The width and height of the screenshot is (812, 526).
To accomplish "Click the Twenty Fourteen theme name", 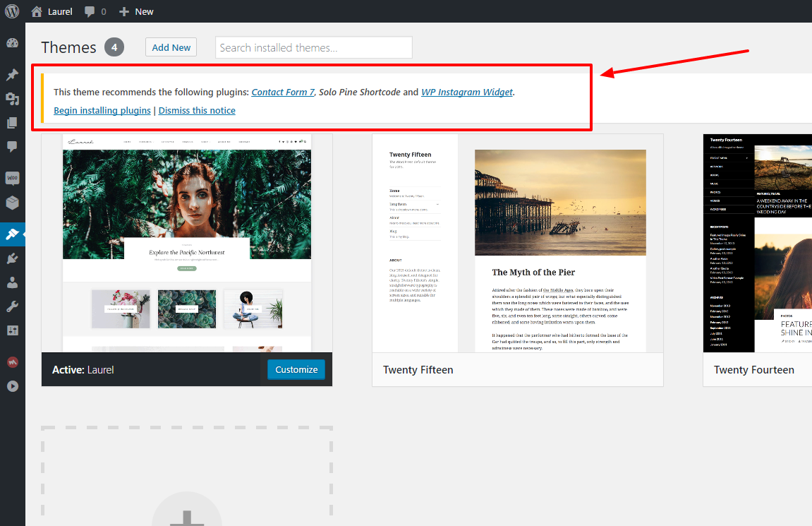I will [x=753, y=369].
